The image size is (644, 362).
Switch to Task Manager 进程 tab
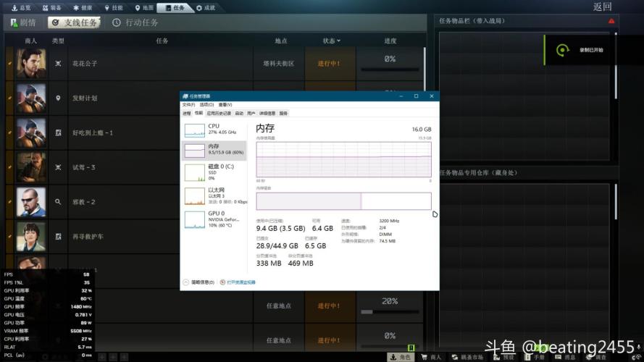[187, 113]
